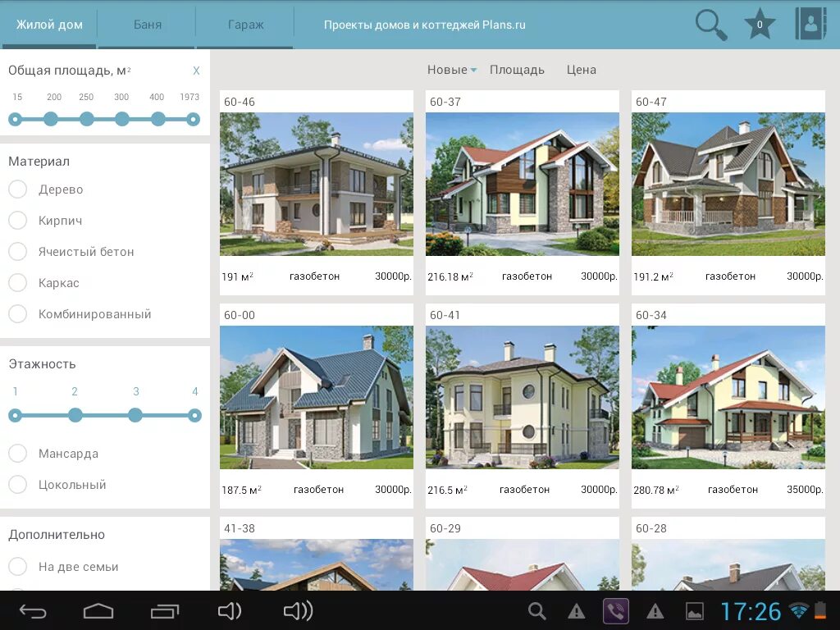Open the Viber notification icon
840x630 pixels.
click(x=616, y=611)
